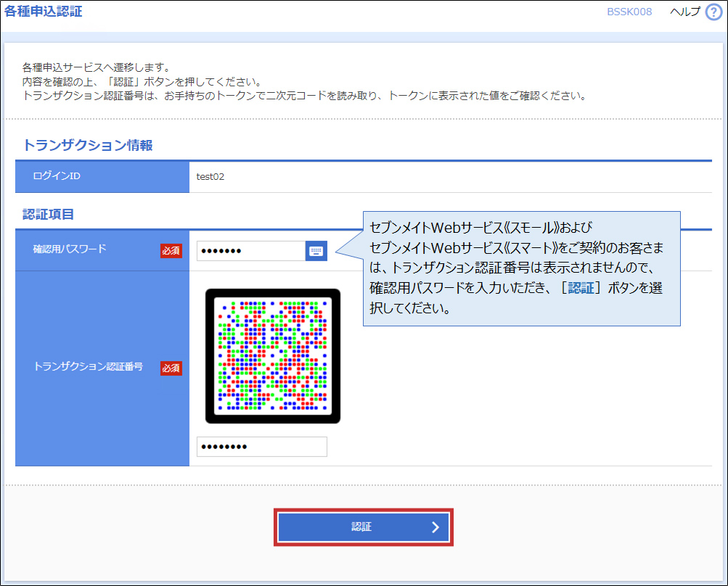The image size is (728, 586).
Task: Click the bold 認証 word in the callout
Action: [x=581, y=288]
